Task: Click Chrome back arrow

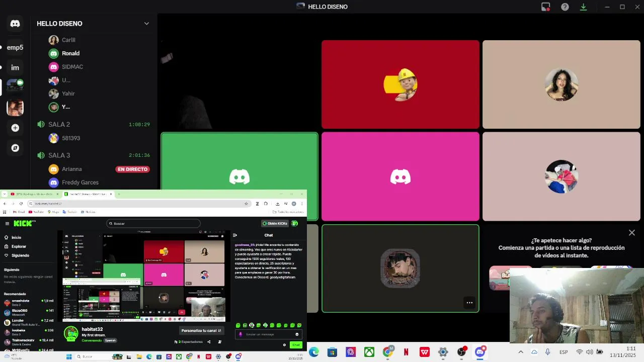Action: 5,204
